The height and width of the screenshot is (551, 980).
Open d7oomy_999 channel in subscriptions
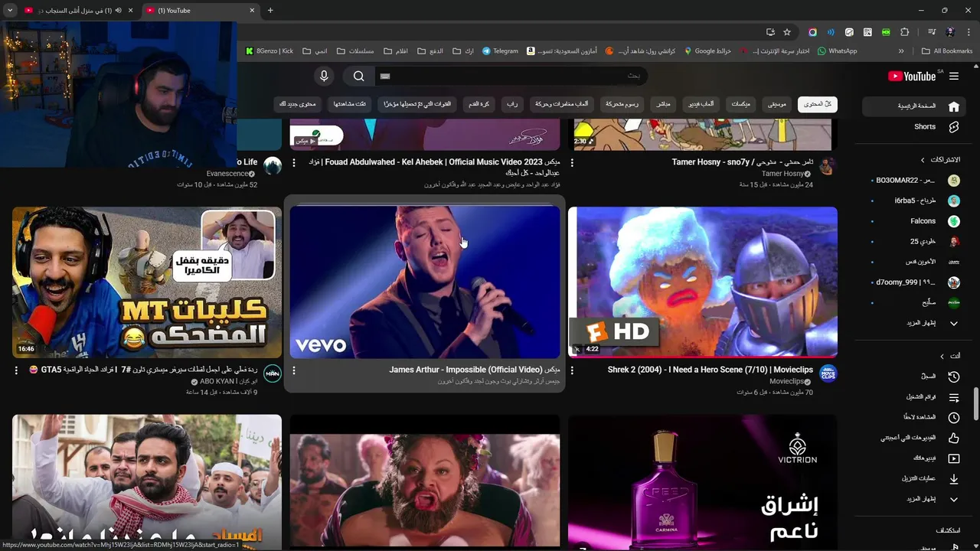pos(916,282)
